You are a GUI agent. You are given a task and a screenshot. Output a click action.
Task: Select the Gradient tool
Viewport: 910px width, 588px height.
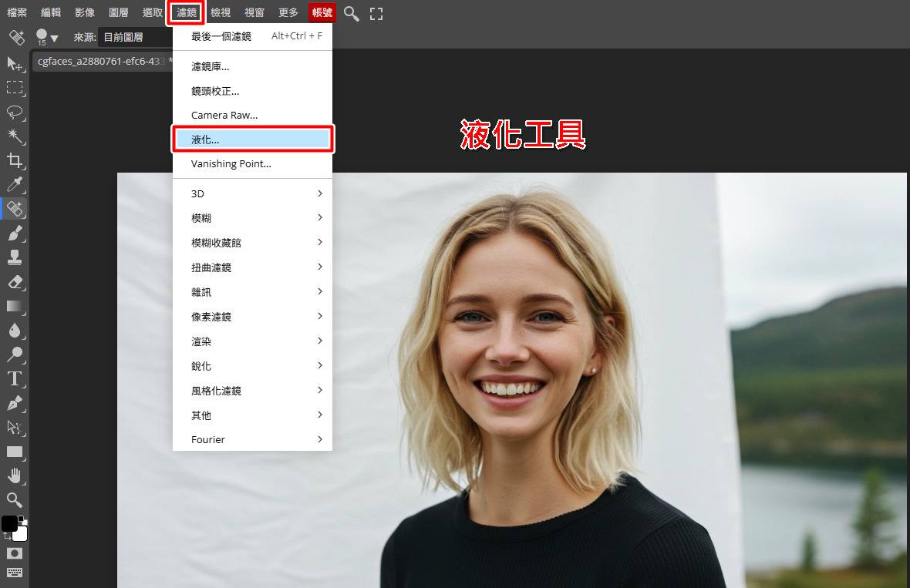point(14,306)
